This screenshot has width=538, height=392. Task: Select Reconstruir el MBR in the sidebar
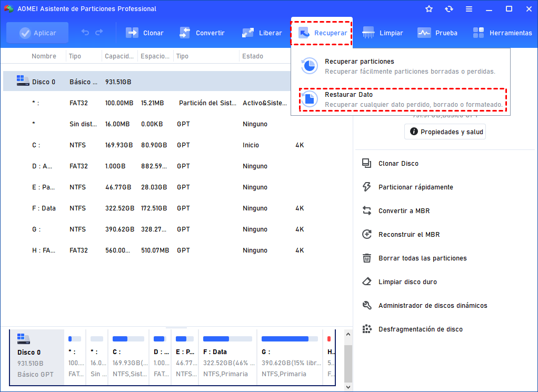(x=406, y=234)
